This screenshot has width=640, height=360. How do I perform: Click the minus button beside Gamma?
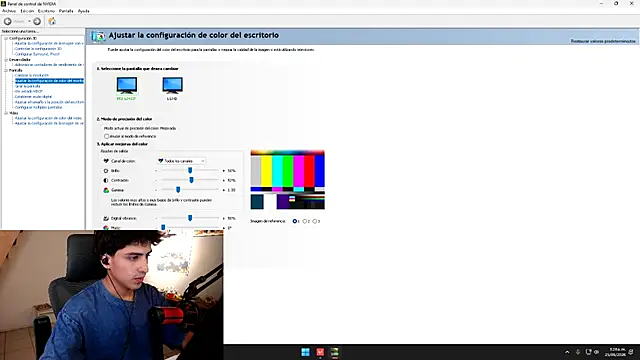(156, 190)
